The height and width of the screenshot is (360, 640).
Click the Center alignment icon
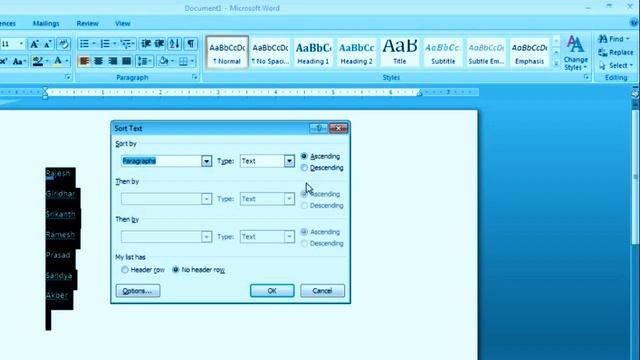pos(98,61)
